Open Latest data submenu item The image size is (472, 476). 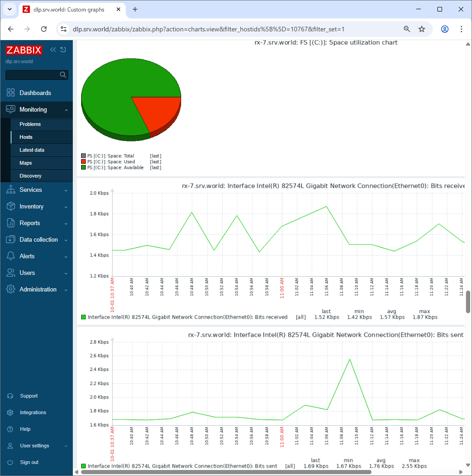[32, 150]
